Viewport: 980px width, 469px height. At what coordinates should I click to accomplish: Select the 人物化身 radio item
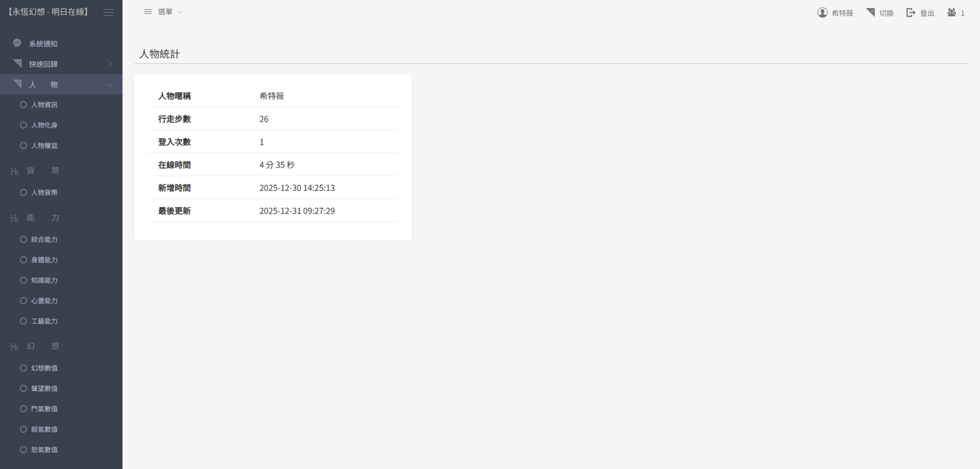[x=23, y=125]
